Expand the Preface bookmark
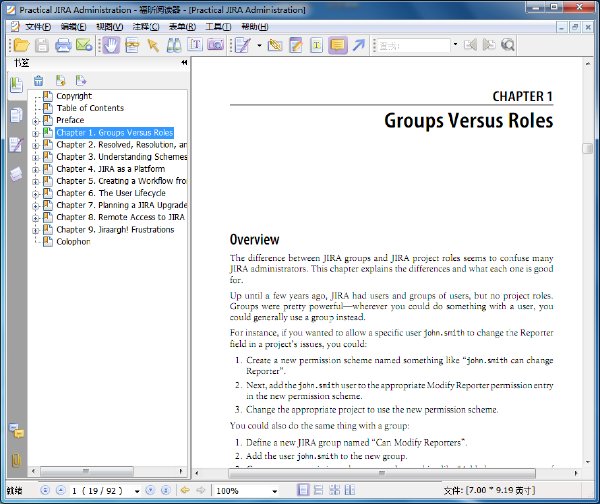The height and width of the screenshot is (504, 600). point(36,122)
